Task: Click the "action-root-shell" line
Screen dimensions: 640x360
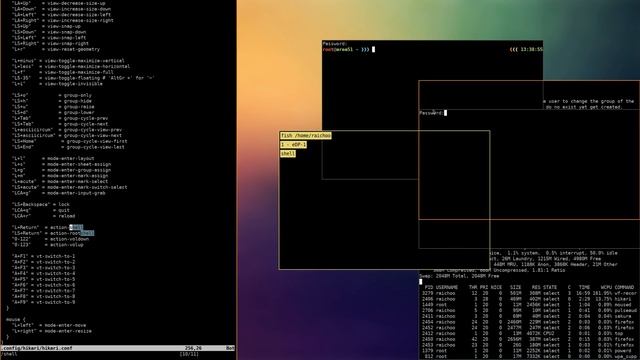Action: coord(53,233)
